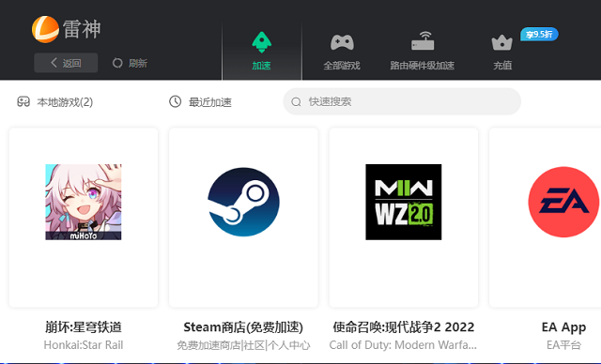Refresh the list via 刷新
The image size is (601, 364).
[130, 63]
